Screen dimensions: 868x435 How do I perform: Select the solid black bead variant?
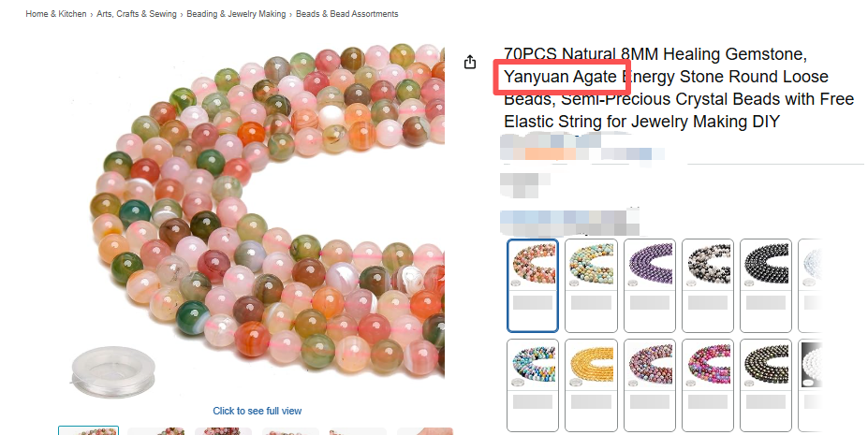pyautogui.click(x=766, y=285)
